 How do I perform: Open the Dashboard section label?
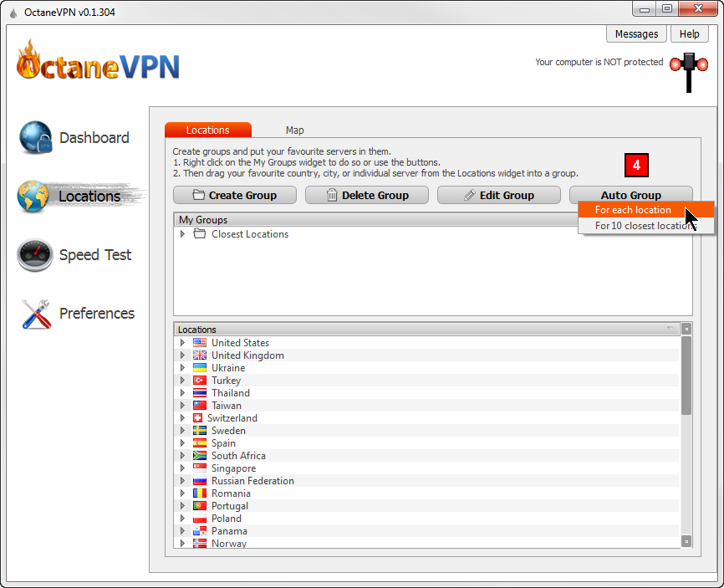pyautogui.click(x=94, y=138)
